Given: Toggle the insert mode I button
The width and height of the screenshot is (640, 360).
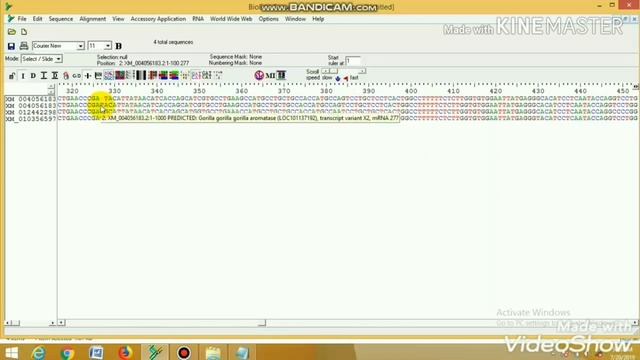Looking at the screenshot, I should pos(23,76).
